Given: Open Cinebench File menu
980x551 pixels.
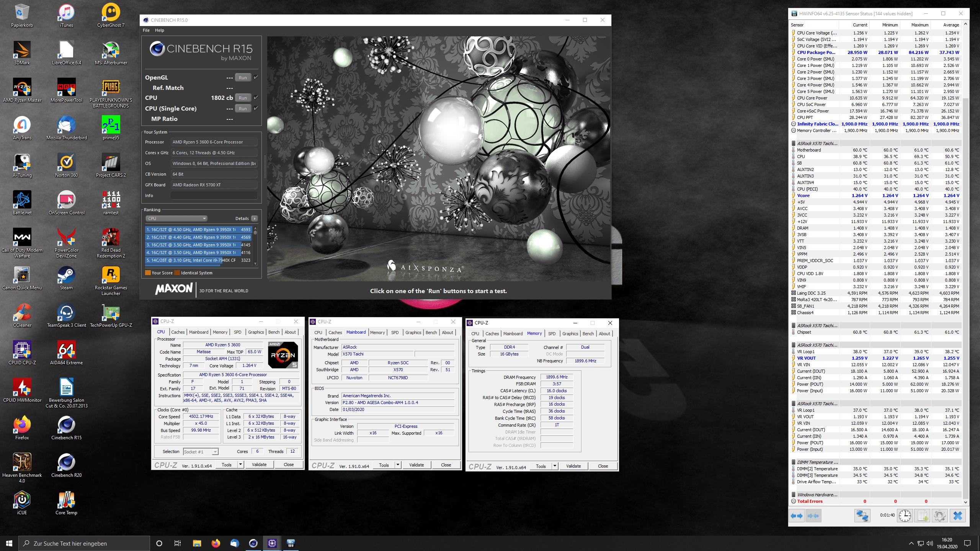Looking at the screenshot, I should (x=146, y=30).
